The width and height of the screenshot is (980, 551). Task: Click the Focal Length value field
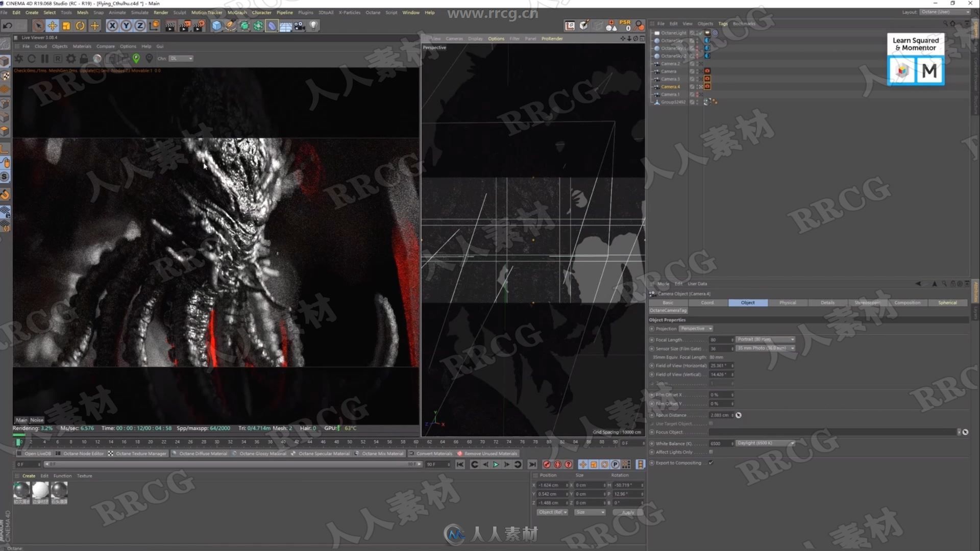(x=721, y=340)
